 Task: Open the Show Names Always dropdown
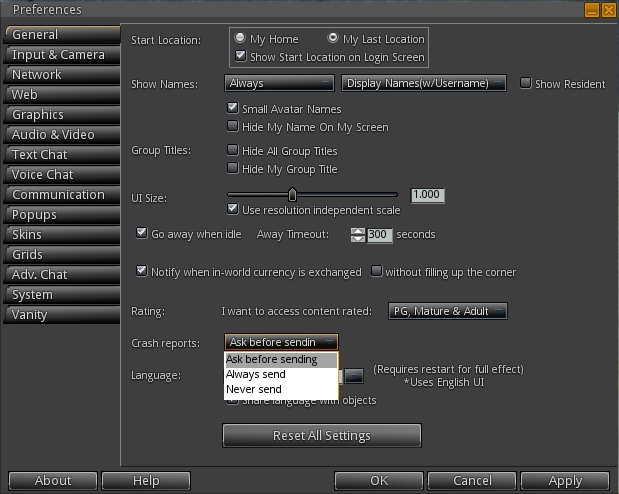point(278,83)
